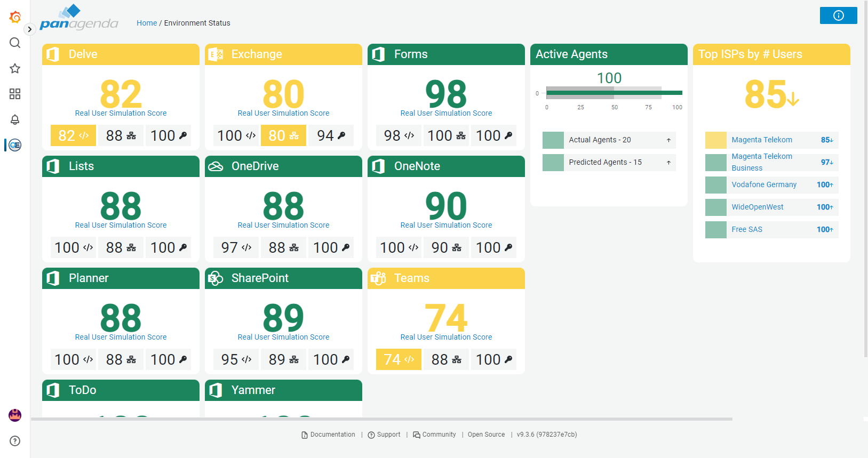Open the Community footer link
Screen dimensions: 868x458
pyautogui.click(x=434, y=435)
